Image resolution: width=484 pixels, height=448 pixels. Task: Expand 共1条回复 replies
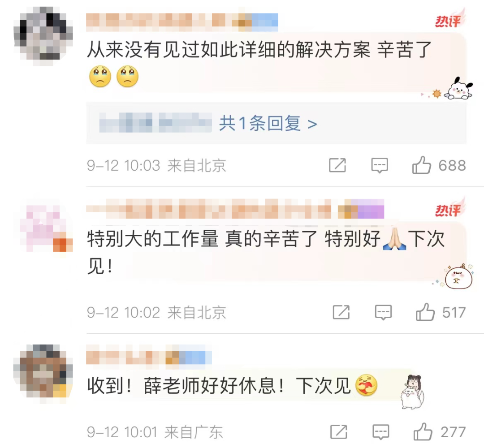268,123
